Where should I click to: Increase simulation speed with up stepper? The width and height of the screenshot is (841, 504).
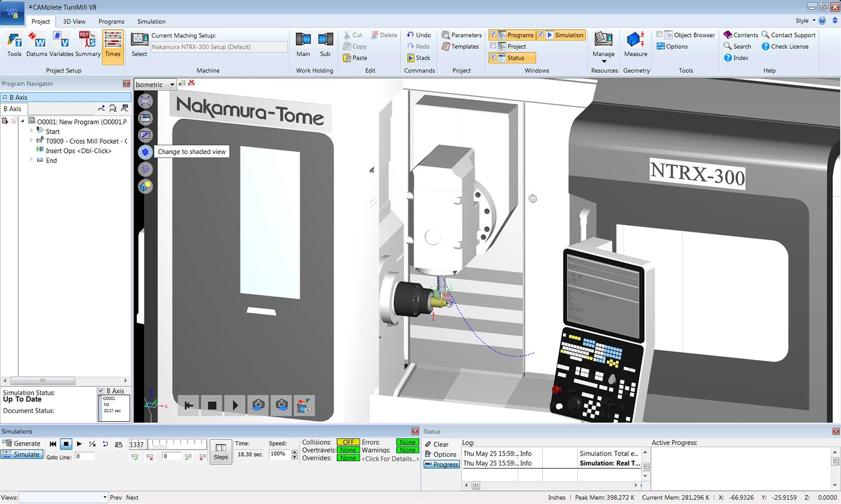point(294,452)
